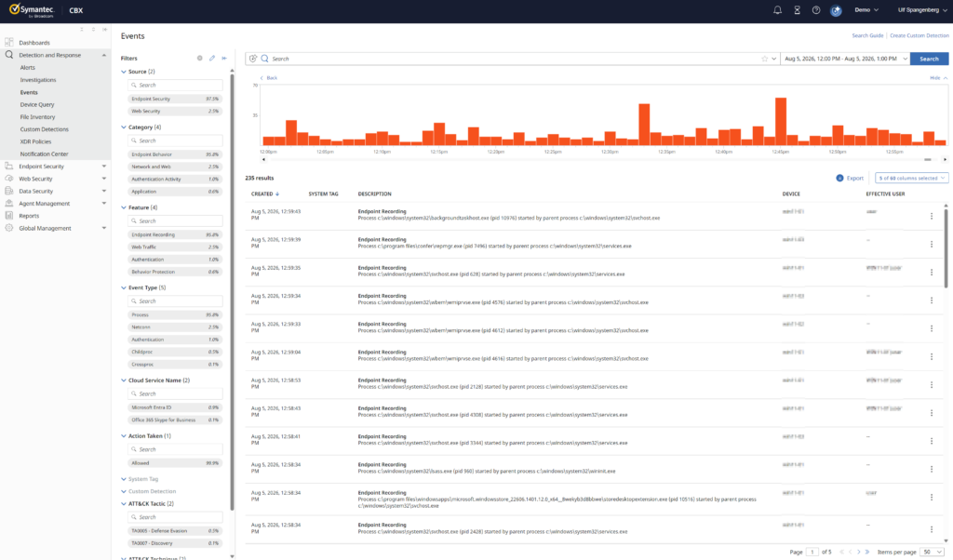953x560 pixels.
Task: Toggle the Process event type filter
Action: click(175, 314)
